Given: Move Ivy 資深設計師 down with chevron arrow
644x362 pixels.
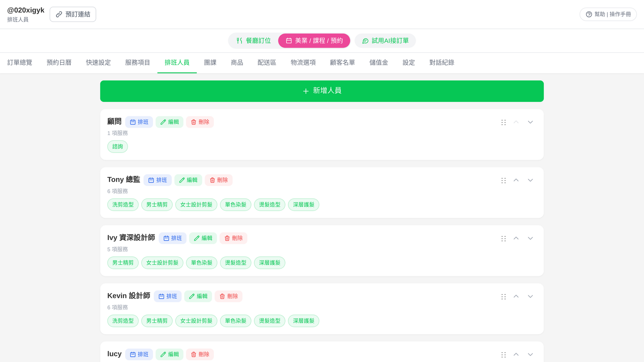Looking at the screenshot, I should tap(530, 238).
